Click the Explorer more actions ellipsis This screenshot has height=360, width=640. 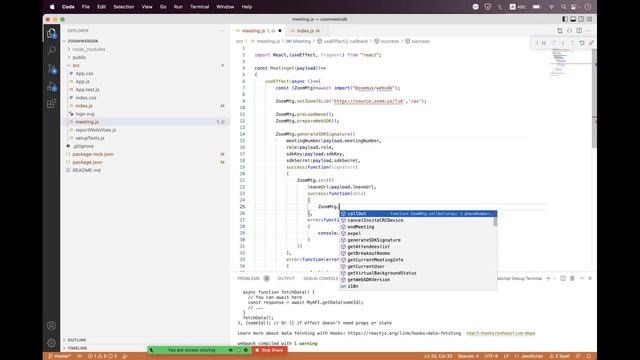(x=222, y=31)
